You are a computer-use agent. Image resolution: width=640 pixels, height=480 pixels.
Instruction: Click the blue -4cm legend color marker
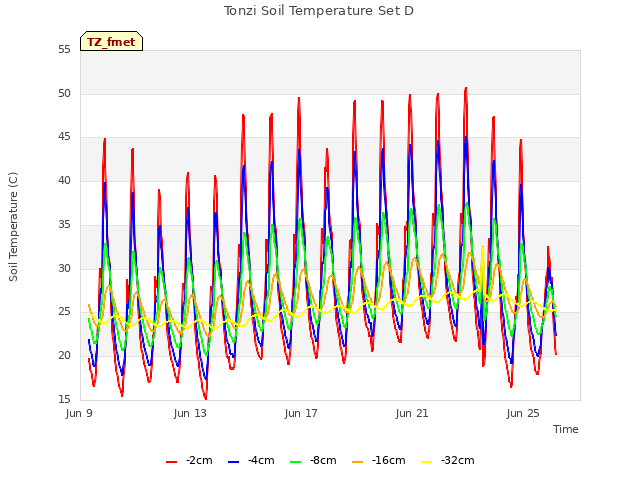pos(233,462)
